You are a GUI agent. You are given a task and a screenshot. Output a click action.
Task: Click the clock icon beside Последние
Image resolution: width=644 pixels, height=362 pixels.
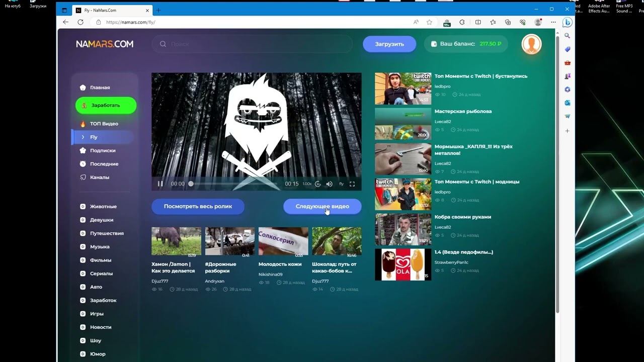[83, 164]
